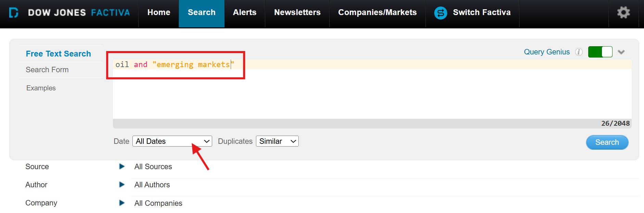Switch to Search Form
This screenshot has width=644, height=213.
pyautogui.click(x=47, y=70)
